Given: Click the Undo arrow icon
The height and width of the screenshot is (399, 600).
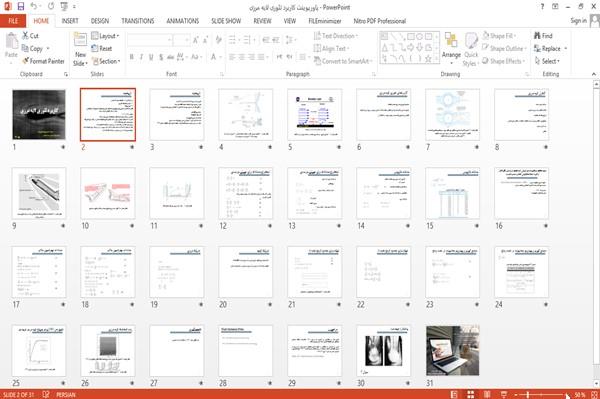Looking at the screenshot, I should (x=34, y=7).
